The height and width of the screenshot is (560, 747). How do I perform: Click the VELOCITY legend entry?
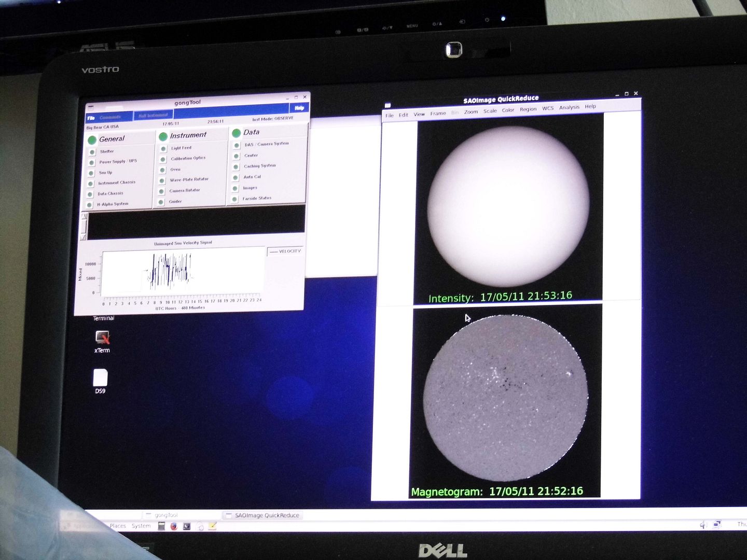click(285, 251)
